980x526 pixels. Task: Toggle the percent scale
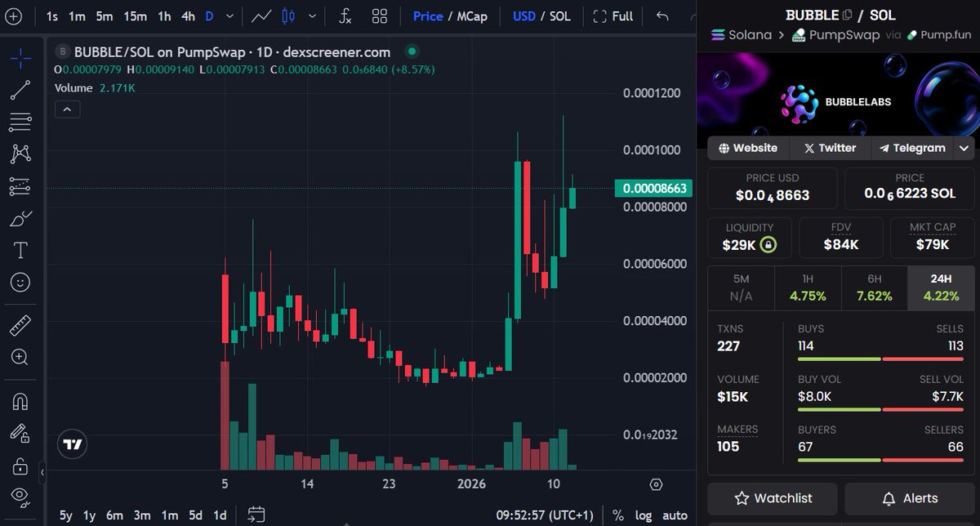(x=618, y=515)
